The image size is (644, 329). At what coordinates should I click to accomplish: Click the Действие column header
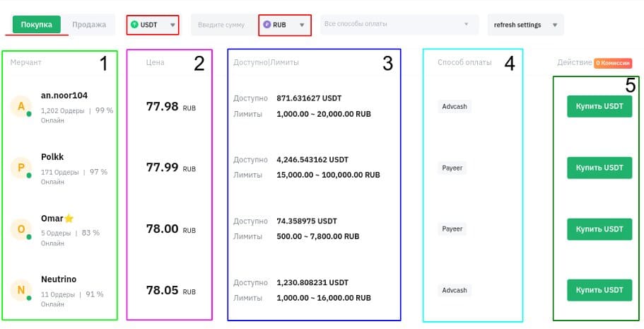point(575,62)
